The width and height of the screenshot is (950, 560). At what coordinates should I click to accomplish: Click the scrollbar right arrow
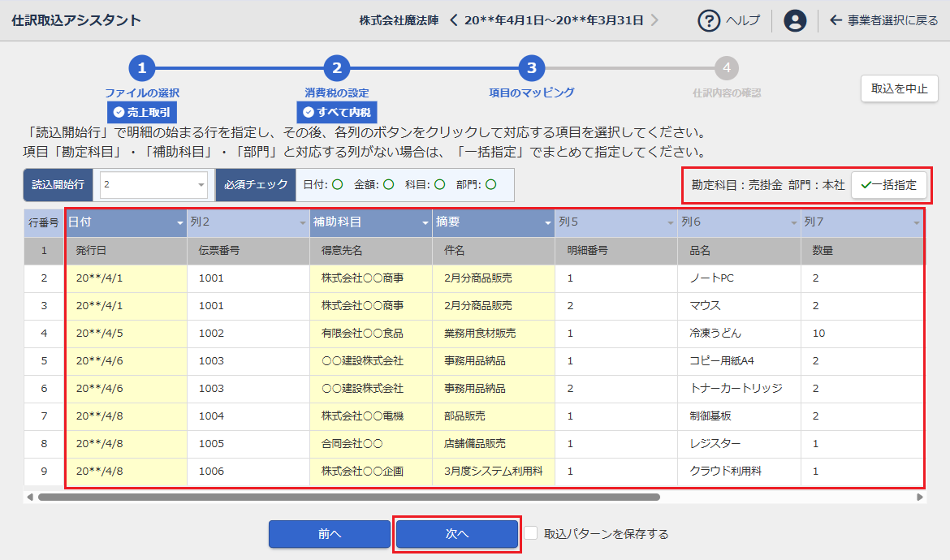[920, 497]
